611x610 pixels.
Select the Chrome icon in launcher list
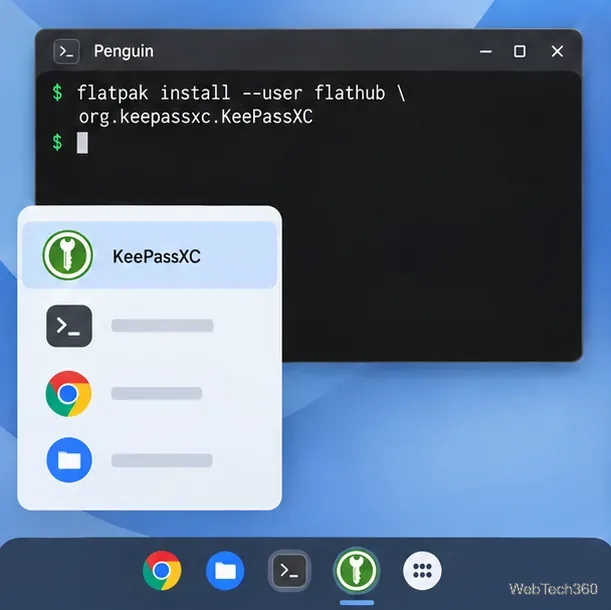[x=69, y=394]
